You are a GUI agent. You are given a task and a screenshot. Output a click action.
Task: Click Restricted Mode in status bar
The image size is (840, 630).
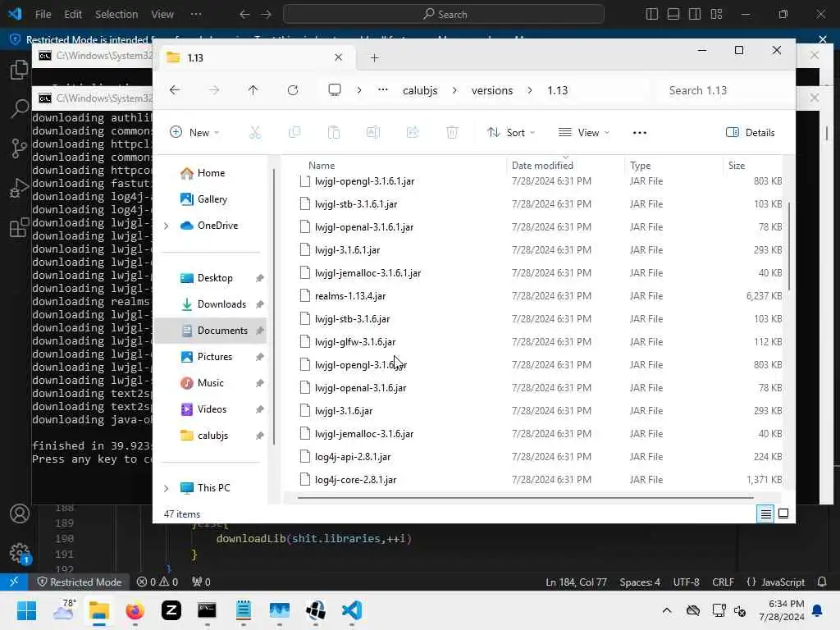click(x=80, y=582)
